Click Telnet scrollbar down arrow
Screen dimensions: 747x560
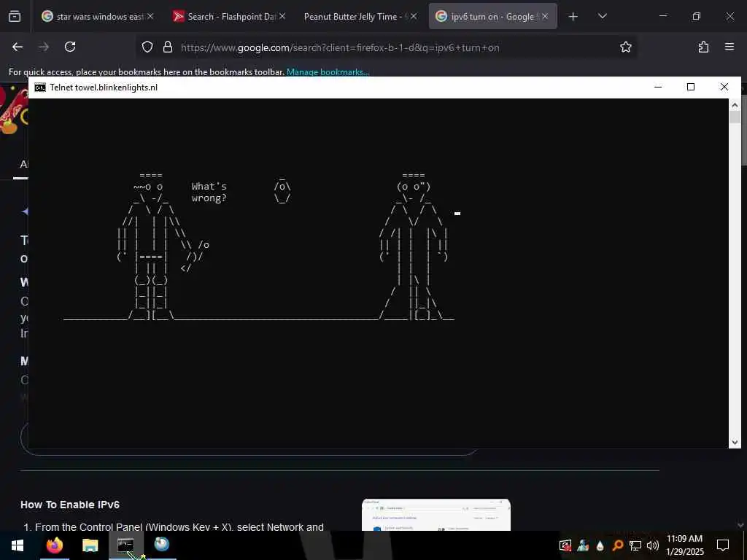[735, 443]
